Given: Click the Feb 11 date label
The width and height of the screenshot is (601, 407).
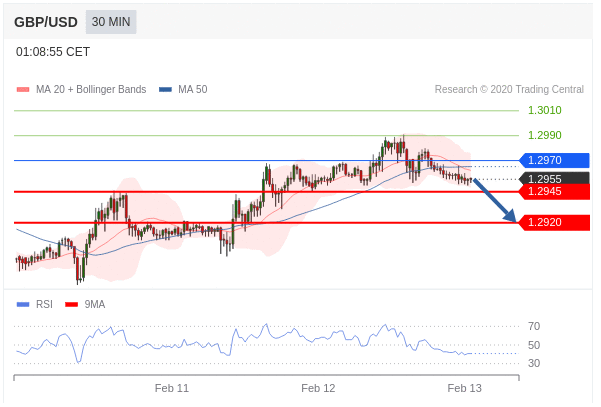Looking at the screenshot, I should (x=172, y=389).
